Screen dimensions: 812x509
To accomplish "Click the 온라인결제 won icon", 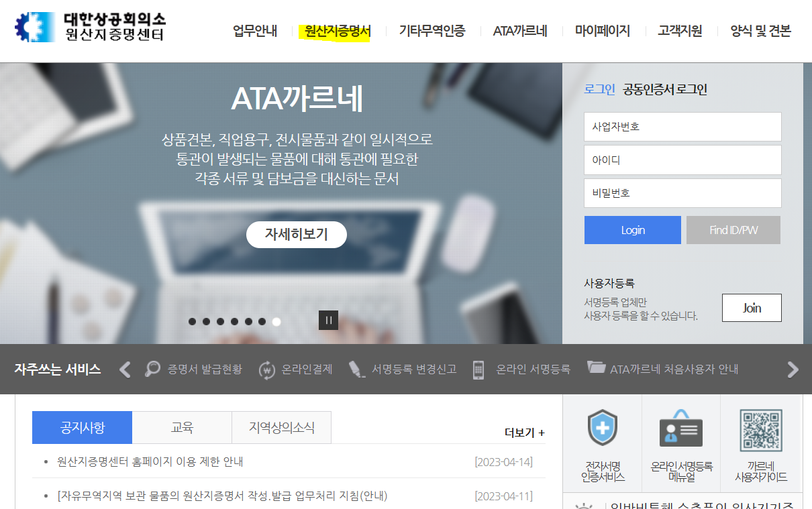I will [267, 370].
